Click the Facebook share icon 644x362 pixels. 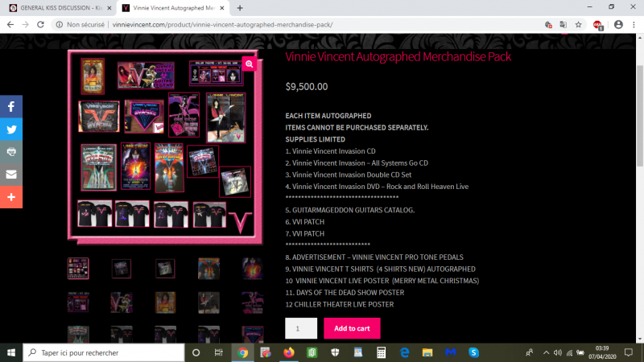point(11,106)
